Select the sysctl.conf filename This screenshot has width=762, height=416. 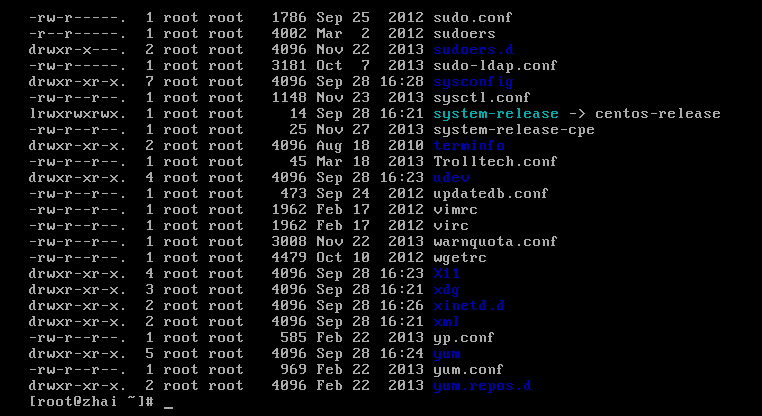476,98
